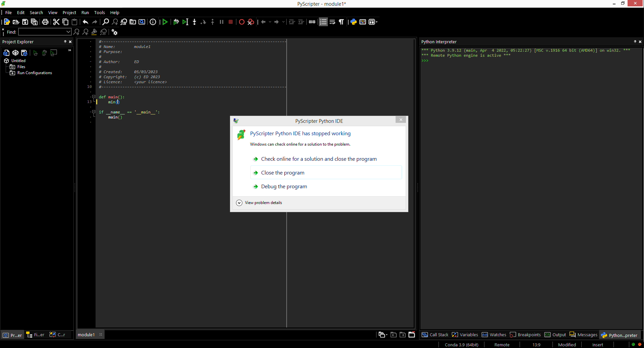Viewport: 644px width, 348px height.
Task: Switch to the Call Stack tab
Action: pyautogui.click(x=434, y=335)
